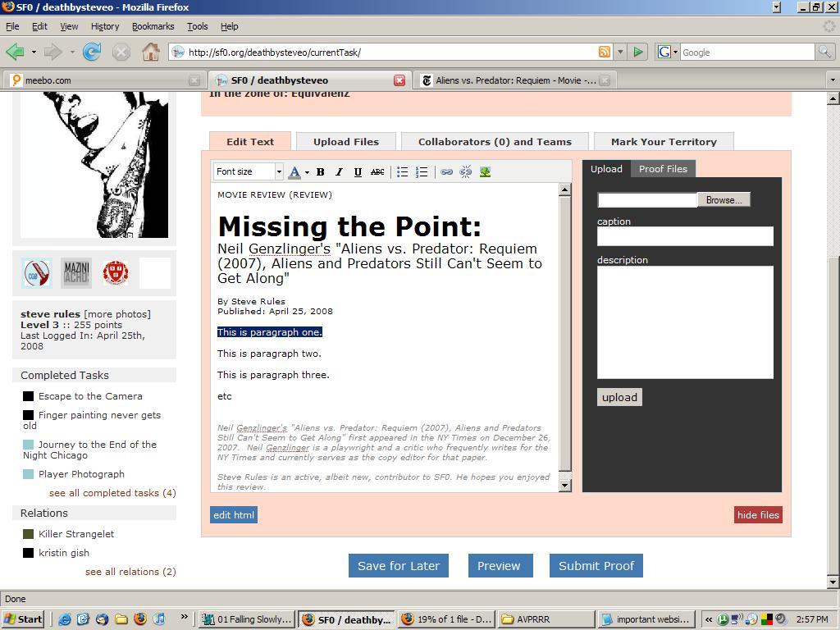Apply strikethrough to the selected text
The height and width of the screenshot is (630, 840).
click(377, 172)
